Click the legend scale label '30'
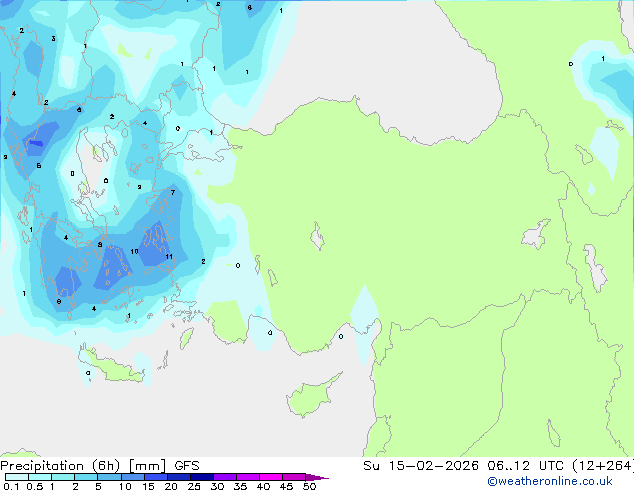This screenshot has height=490, width=634. pyautogui.click(x=217, y=486)
